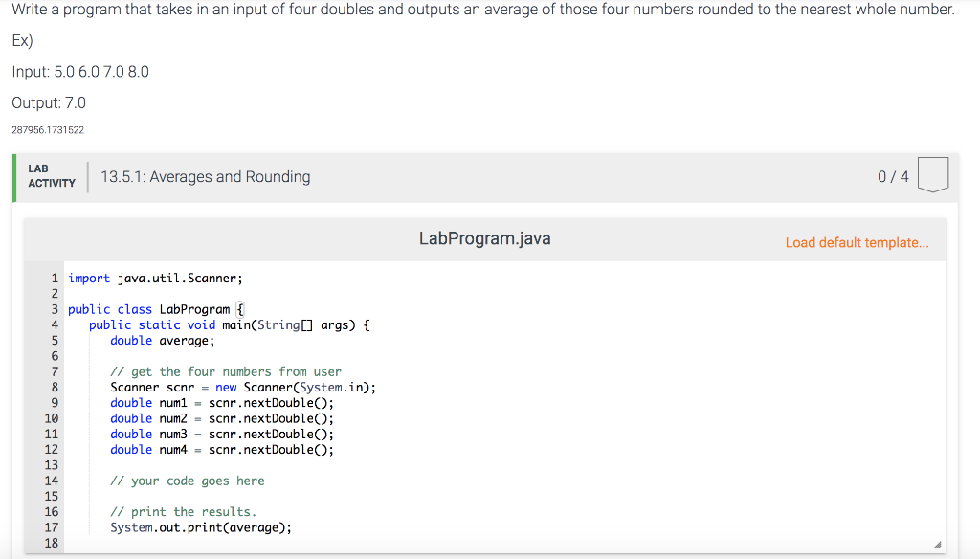The height and width of the screenshot is (559, 980).
Task: Click the LabProgram.java file title
Action: (x=484, y=239)
